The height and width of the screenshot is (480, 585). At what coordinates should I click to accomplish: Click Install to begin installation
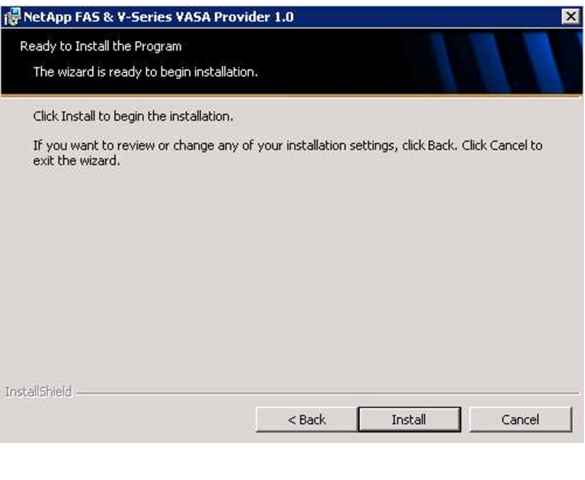pos(409,420)
